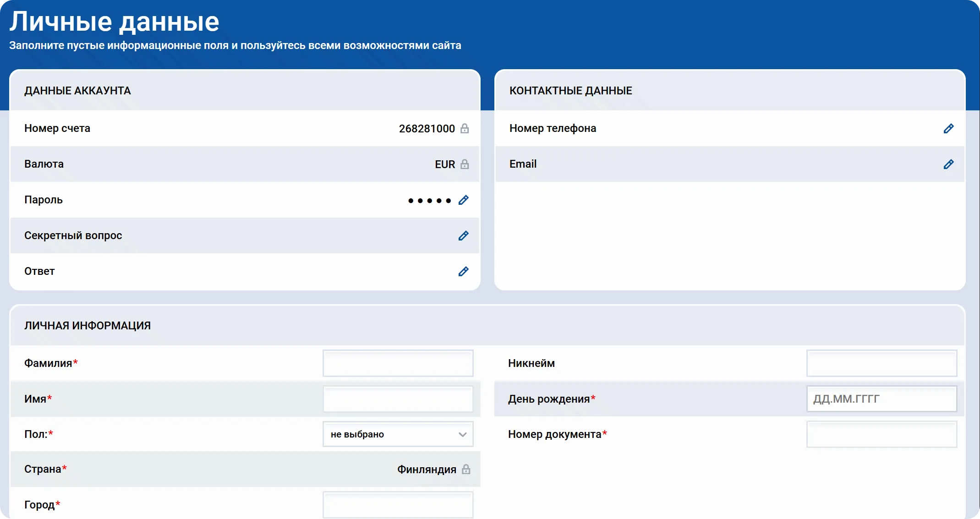Click the ДАННЫЕ АККАУНТА section header

77,90
